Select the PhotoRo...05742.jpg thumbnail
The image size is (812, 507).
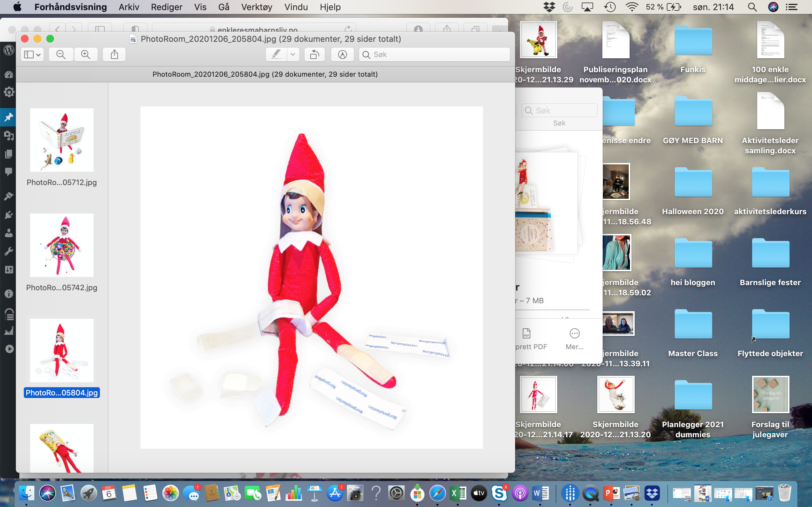coord(62,245)
